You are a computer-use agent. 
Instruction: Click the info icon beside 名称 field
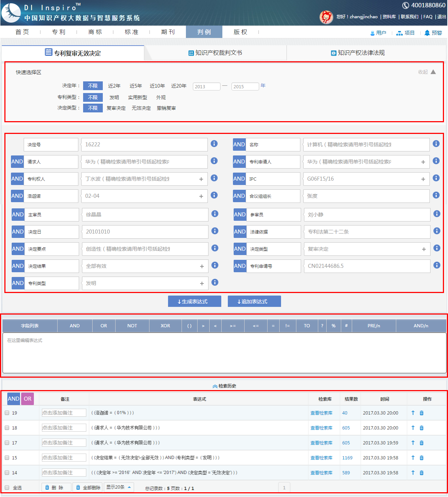(x=436, y=144)
